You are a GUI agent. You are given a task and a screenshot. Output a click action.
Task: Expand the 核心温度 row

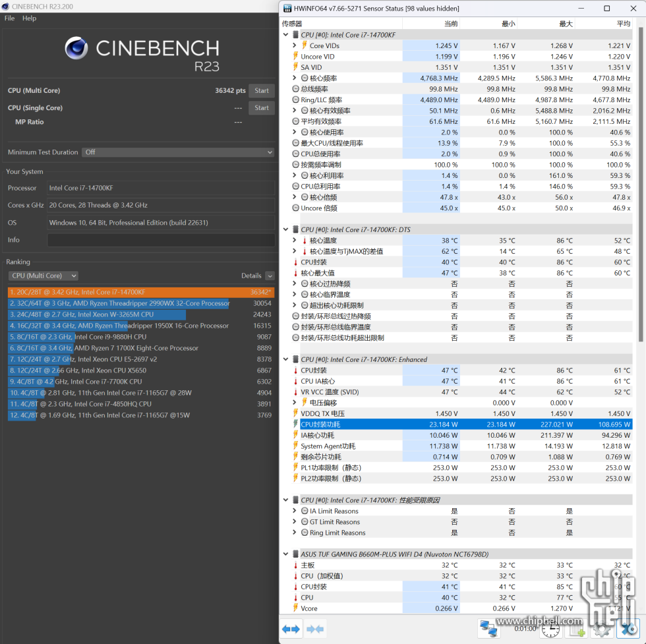click(x=295, y=240)
